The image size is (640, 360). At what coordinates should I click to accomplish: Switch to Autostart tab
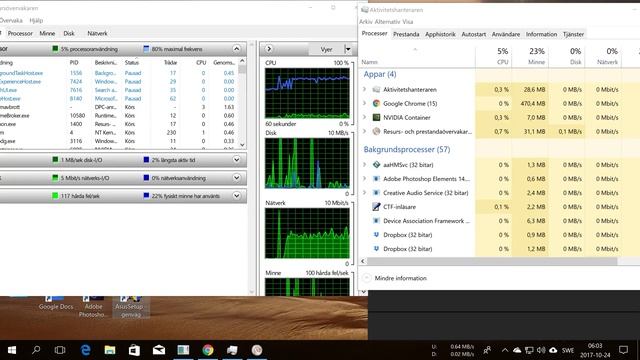click(x=473, y=34)
